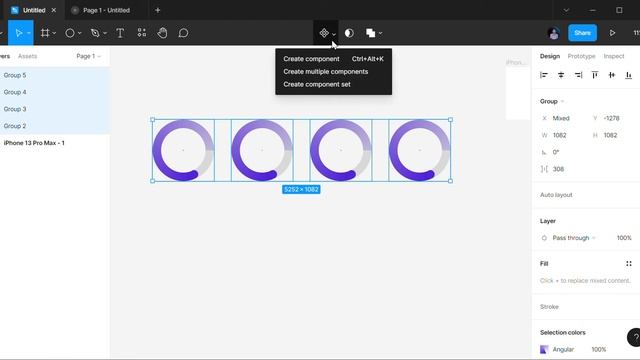
Task: Click the blend mode drop icon
Action: coord(544,238)
